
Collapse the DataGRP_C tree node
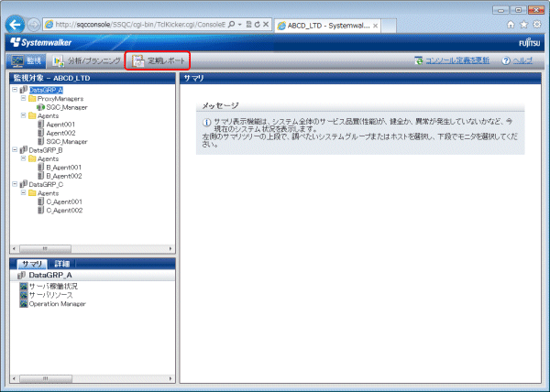(x=15, y=184)
